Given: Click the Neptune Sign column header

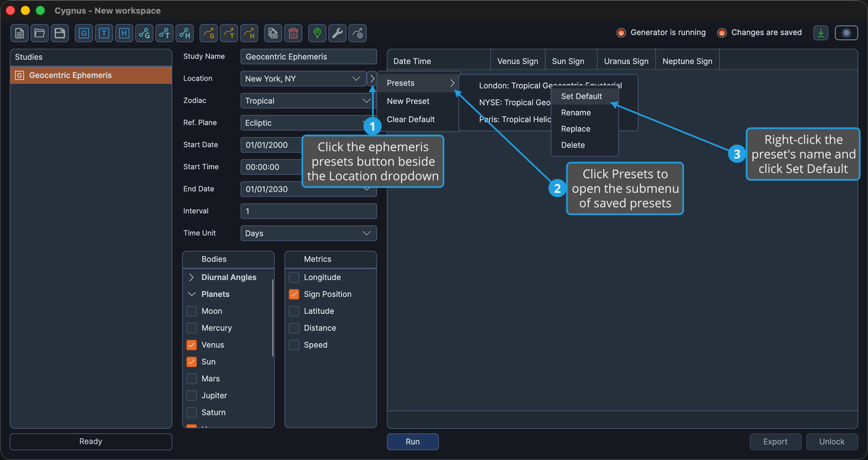Looking at the screenshot, I should (x=687, y=61).
